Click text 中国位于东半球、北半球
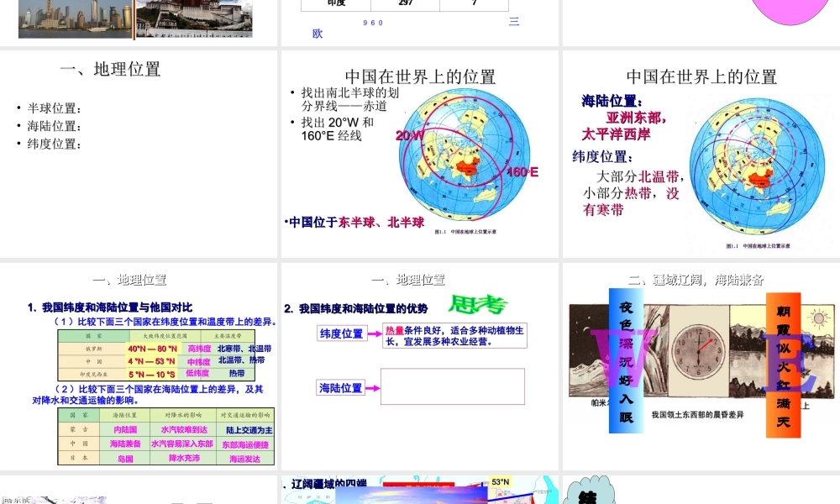840x504 pixels. (355, 223)
